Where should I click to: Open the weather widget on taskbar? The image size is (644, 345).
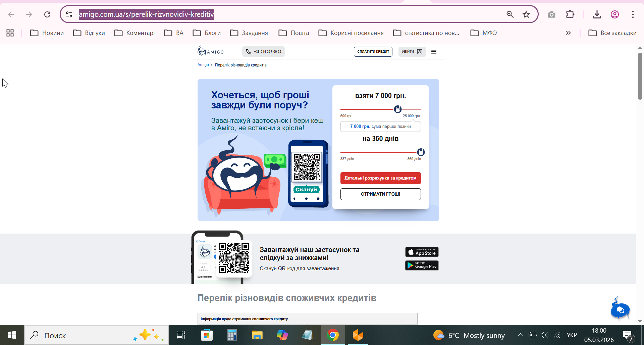pyautogui.click(x=469, y=335)
